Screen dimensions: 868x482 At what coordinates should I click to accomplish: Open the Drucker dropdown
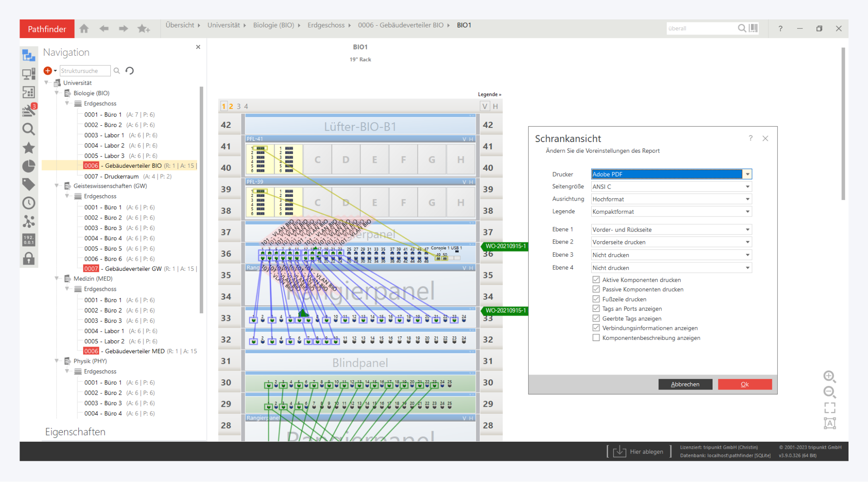[x=747, y=174]
